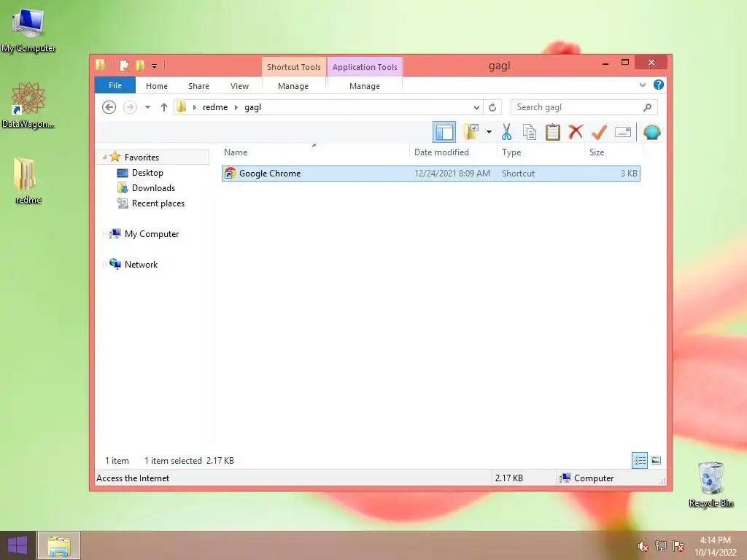Copy the selected item using toolbar
Screen dimensions: 747x560
[x=530, y=132]
